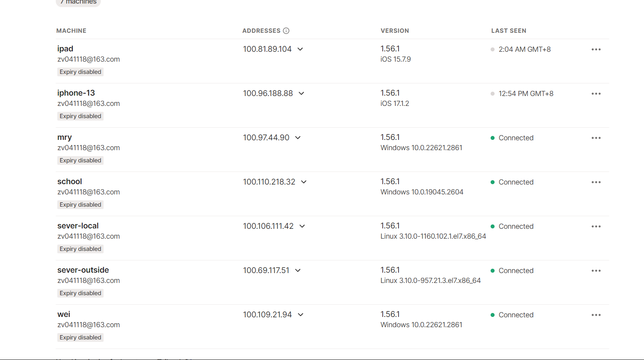Open the three-dot menu for ipad
644x360 pixels.
pyautogui.click(x=596, y=49)
